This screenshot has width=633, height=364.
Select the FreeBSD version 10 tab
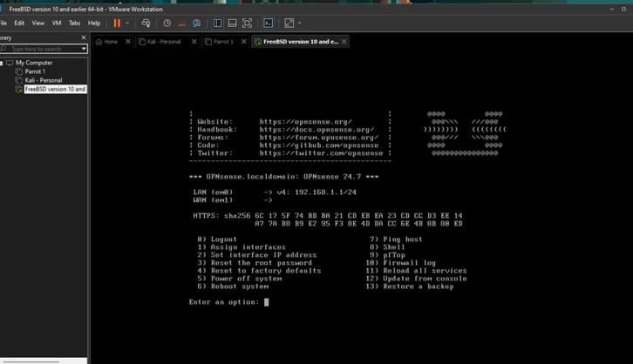tap(300, 42)
